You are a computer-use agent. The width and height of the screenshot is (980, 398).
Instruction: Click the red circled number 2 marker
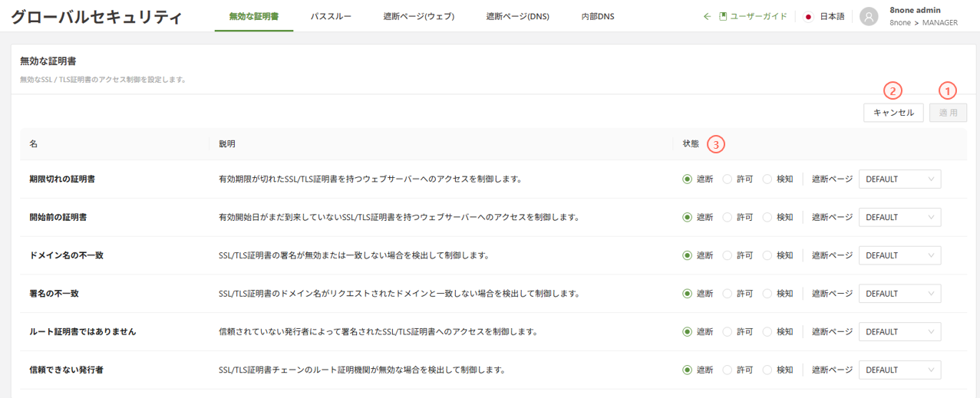tap(893, 90)
